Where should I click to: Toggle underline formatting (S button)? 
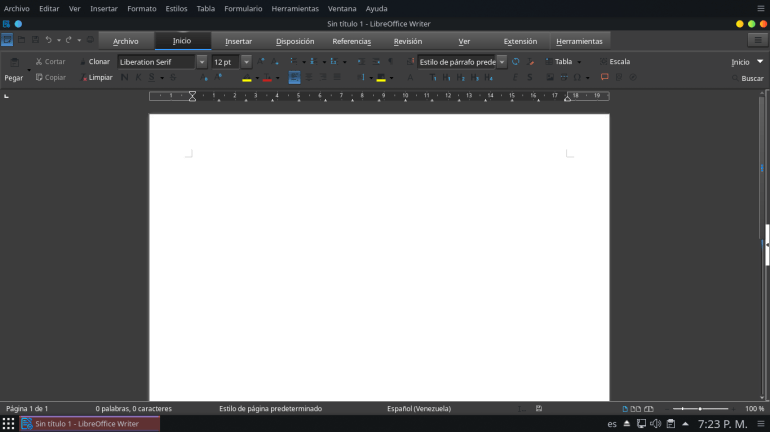[x=151, y=77]
